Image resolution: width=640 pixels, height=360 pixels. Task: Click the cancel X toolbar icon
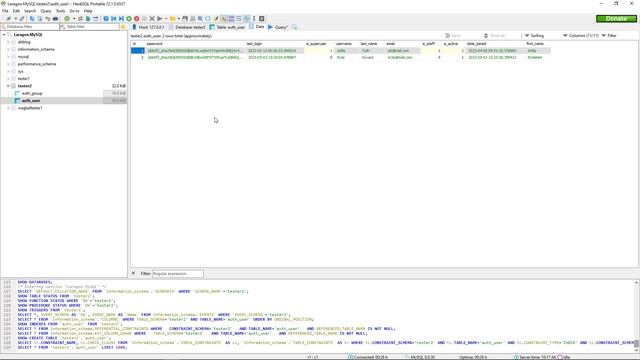click(x=152, y=19)
